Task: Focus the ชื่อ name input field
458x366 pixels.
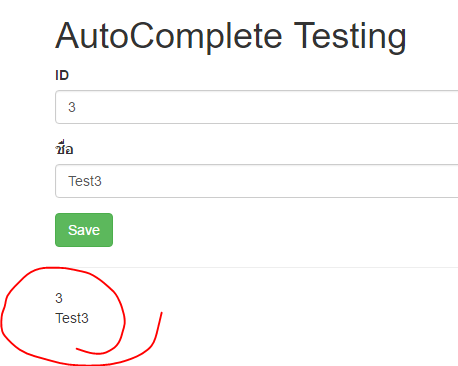Action: coord(257,181)
